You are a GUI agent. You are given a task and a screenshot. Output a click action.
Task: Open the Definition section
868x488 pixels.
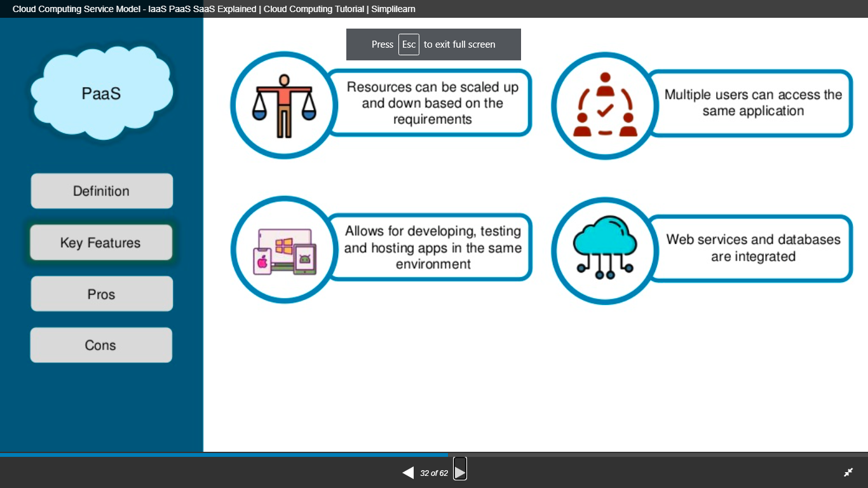(102, 191)
